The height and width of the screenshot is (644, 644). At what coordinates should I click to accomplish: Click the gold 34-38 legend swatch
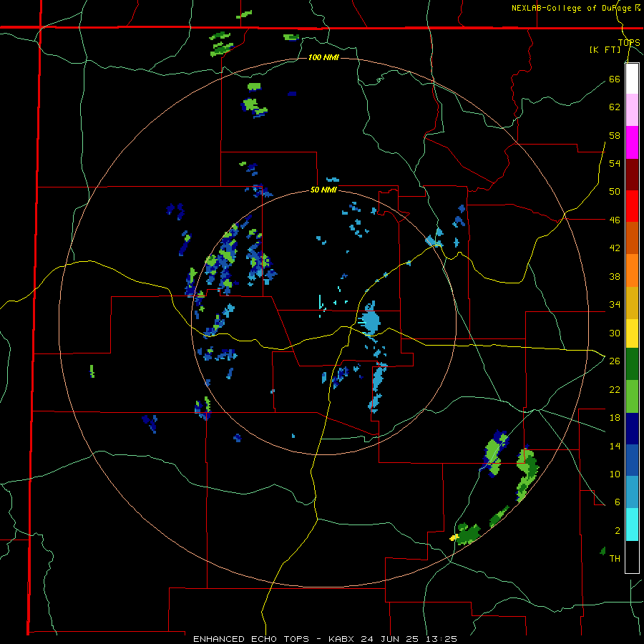click(x=632, y=303)
